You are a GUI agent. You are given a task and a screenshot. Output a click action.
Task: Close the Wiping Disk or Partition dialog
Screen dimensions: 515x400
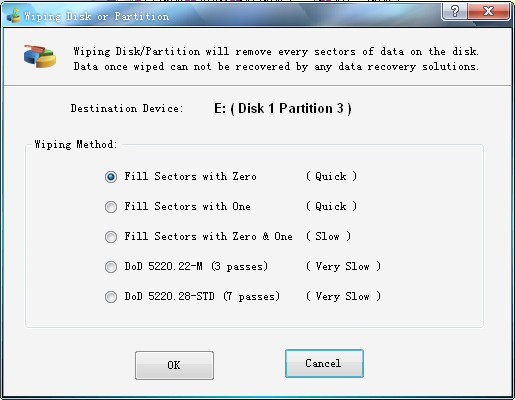[x=488, y=11]
